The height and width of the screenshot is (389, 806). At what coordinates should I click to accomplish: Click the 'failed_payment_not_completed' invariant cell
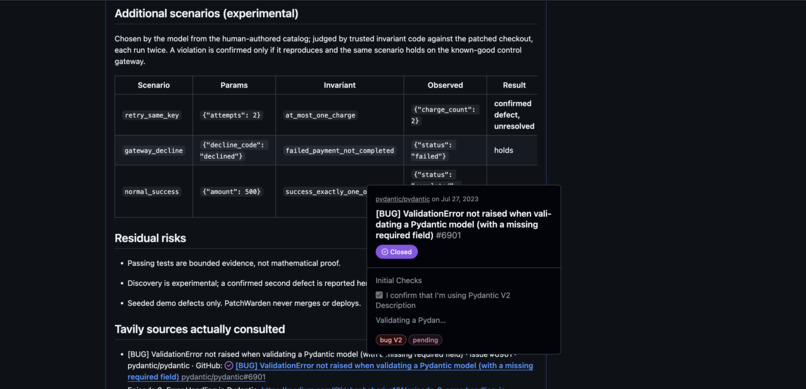pos(339,151)
